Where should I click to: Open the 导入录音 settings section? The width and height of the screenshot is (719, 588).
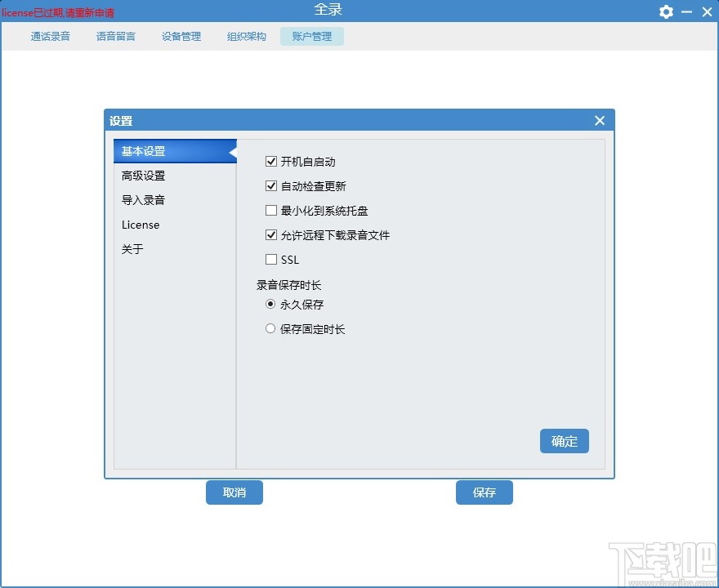click(143, 199)
